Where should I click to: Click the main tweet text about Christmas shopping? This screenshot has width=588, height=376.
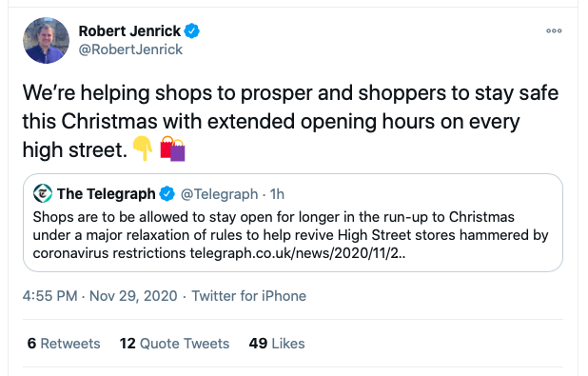[x=290, y=121]
